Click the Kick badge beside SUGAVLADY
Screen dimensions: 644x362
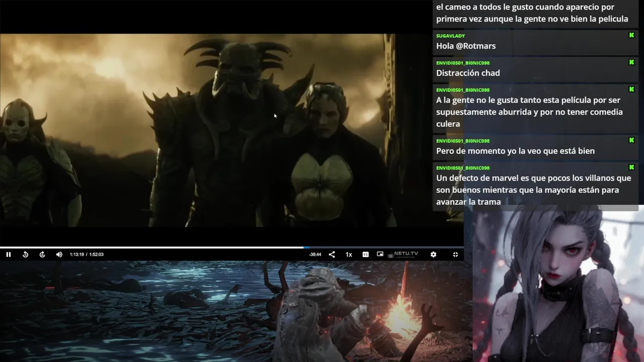[x=631, y=35]
